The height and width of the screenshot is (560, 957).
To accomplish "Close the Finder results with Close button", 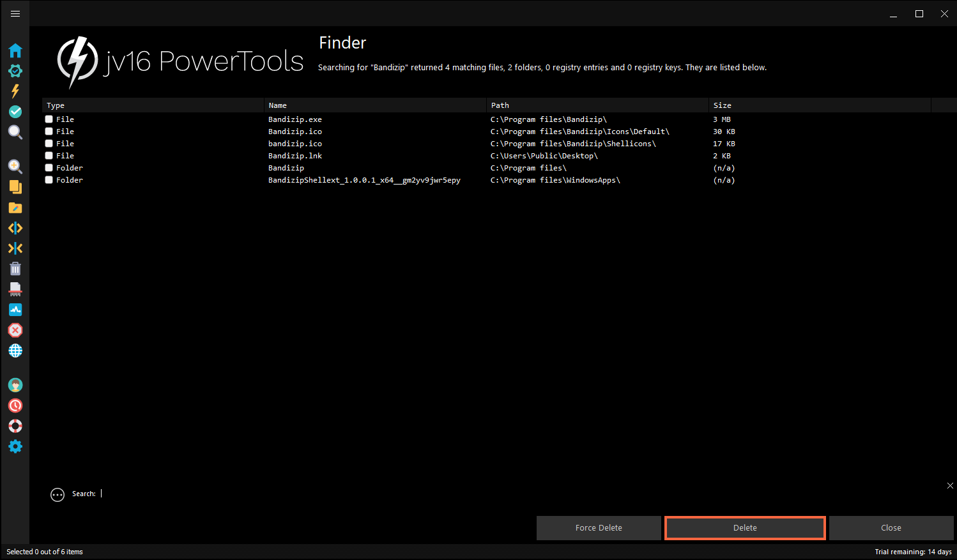I will [891, 528].
